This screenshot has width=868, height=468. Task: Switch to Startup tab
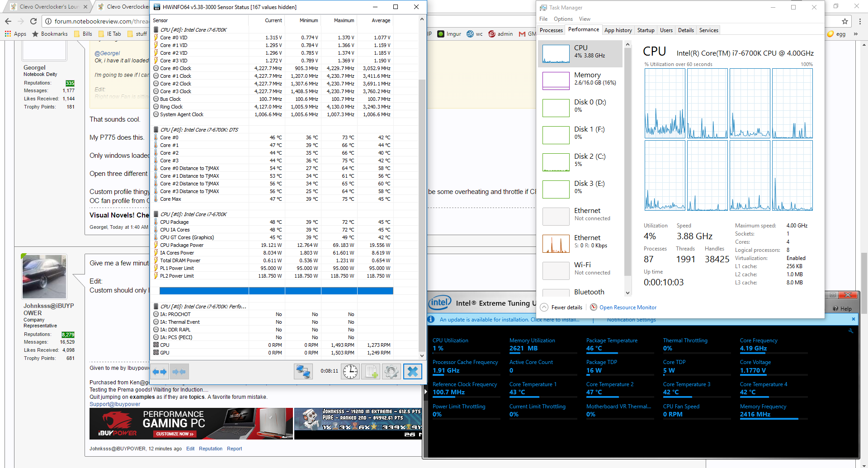pyautogui.click(x=646, y=30)
